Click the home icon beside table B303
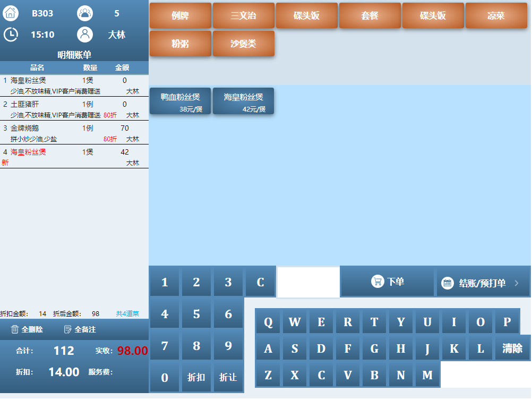Image resolution: width=532 pixels, height=400 pixels. (11, 13)
